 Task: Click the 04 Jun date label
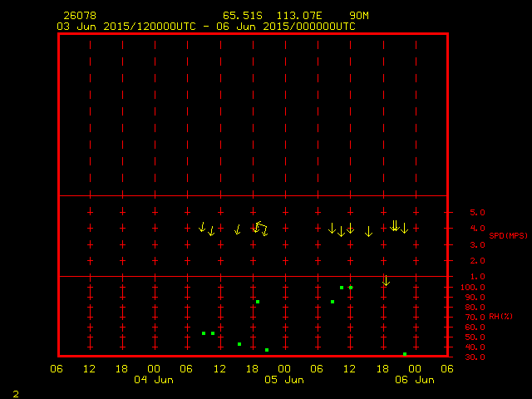click(154, 380)
